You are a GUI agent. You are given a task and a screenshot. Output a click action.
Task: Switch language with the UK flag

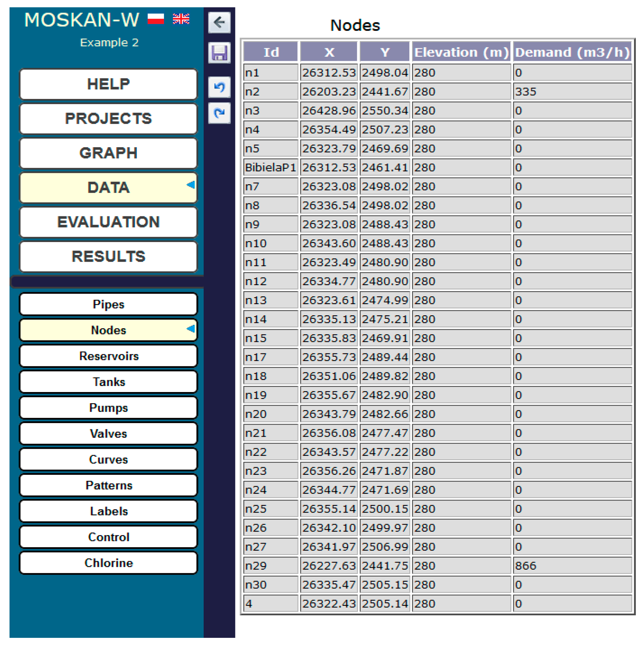181,19
